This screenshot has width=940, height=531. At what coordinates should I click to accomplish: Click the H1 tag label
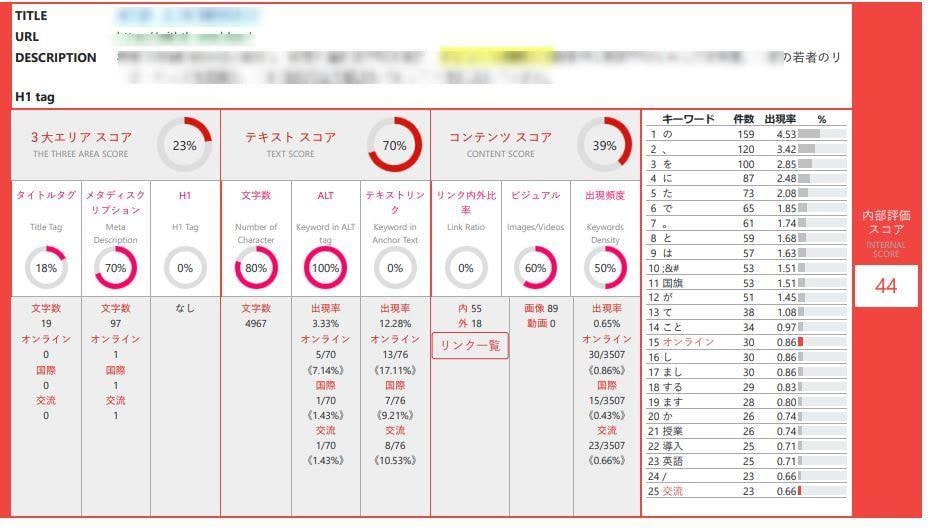[x=35, y=96]
